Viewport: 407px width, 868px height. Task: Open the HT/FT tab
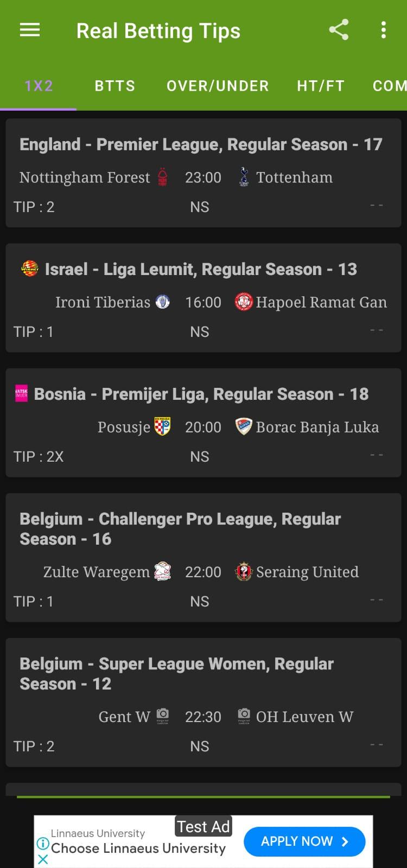click(321, 86)
